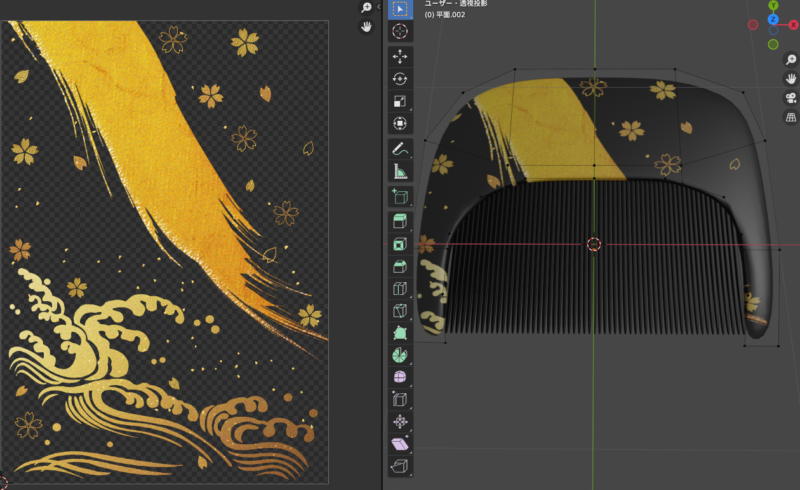Snap view to the red X axis
The height and width of the screenshot is (490, 800).
pyautogui.click(x=793, y=24)
